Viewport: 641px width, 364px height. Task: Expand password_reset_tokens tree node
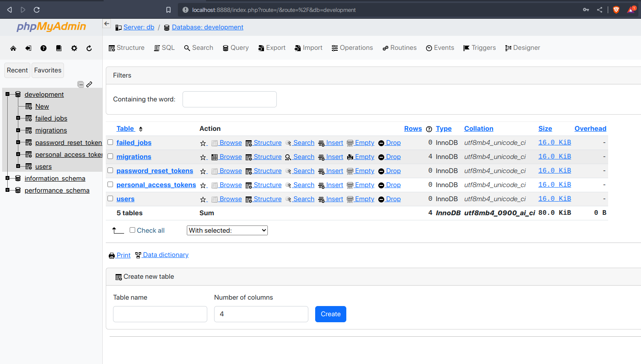point(18,142)
